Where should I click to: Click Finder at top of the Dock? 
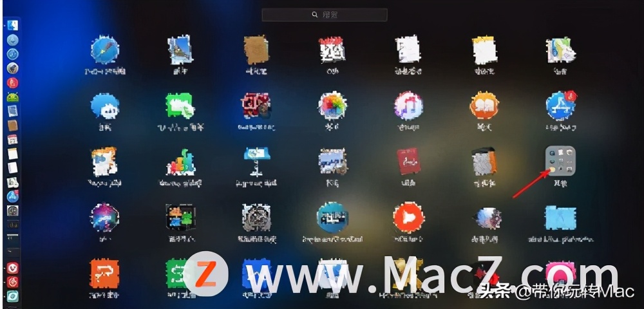point(13,26)
